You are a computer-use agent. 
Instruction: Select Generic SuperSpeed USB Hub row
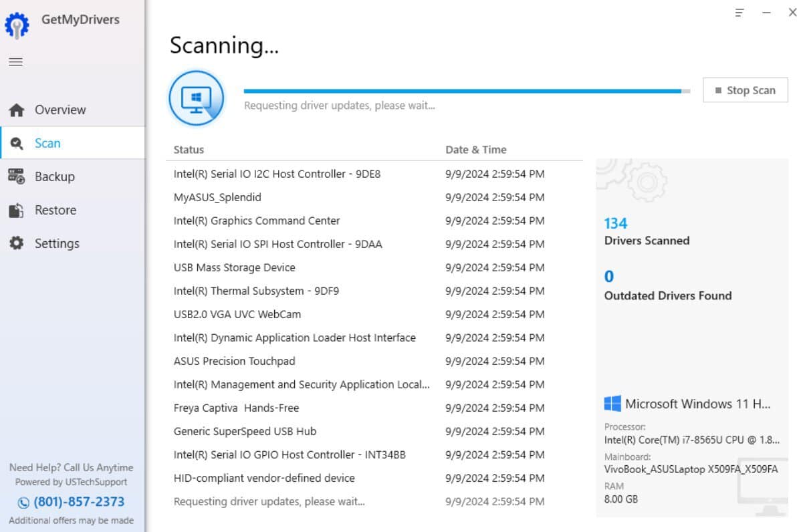(x=374, y=431)
